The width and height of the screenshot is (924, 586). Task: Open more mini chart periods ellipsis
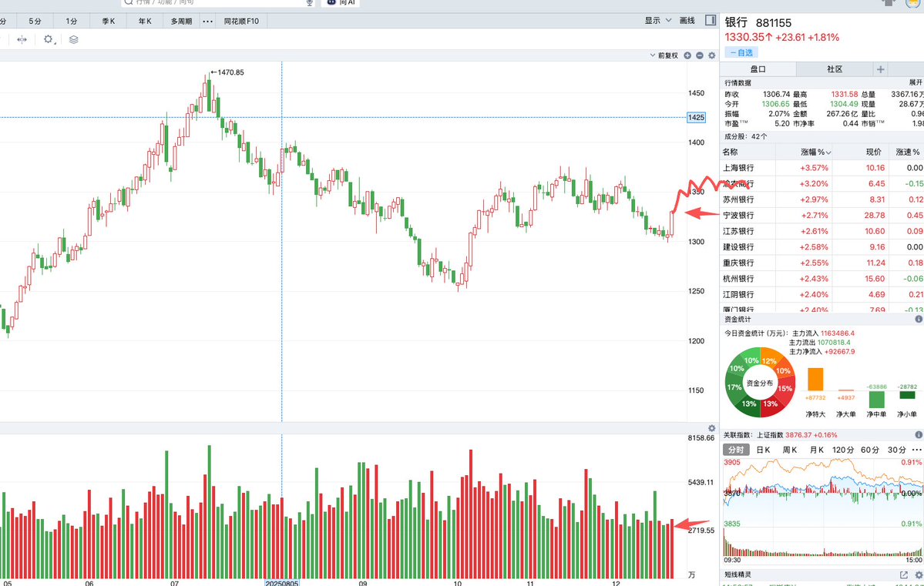[916, 450]
